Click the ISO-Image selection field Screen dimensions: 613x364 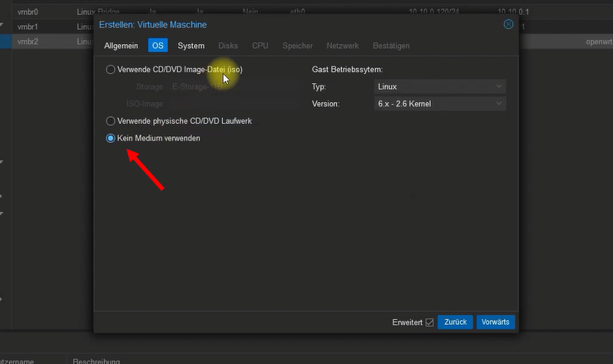pos(233,104)
